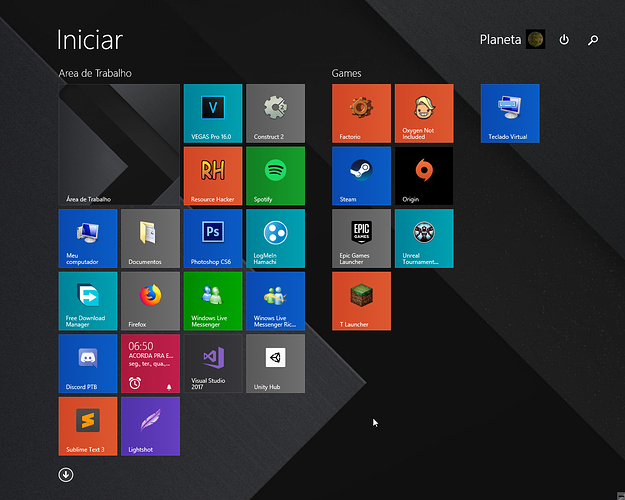625x500 pixels.
Task: Launch the Steam tile
Action: pyautogui.click(x=361, y=176)
